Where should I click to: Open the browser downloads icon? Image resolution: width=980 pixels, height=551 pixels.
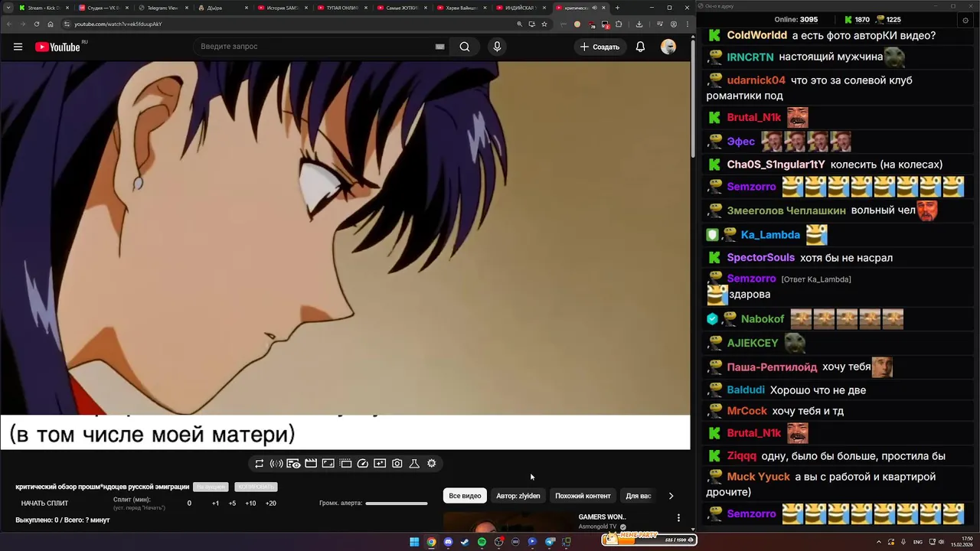tap(639, 24)
